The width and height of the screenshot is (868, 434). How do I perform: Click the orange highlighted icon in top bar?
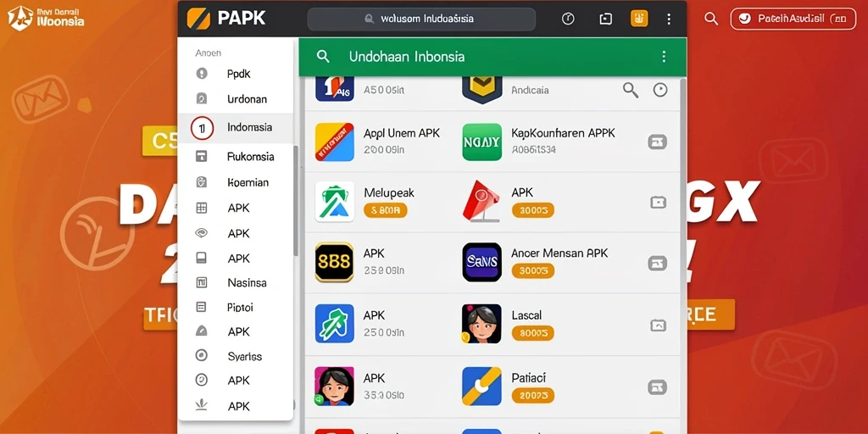(639, 19)
